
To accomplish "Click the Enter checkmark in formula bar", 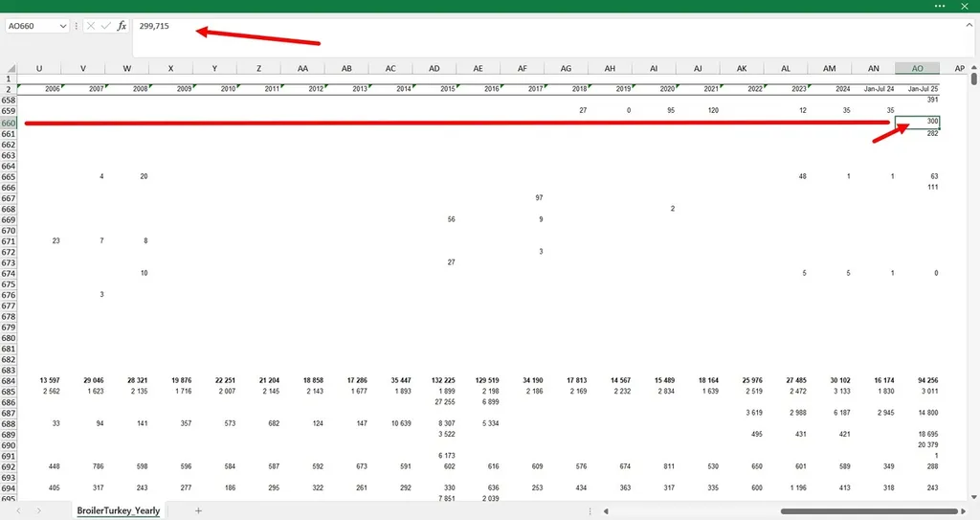I will [105, 26].
